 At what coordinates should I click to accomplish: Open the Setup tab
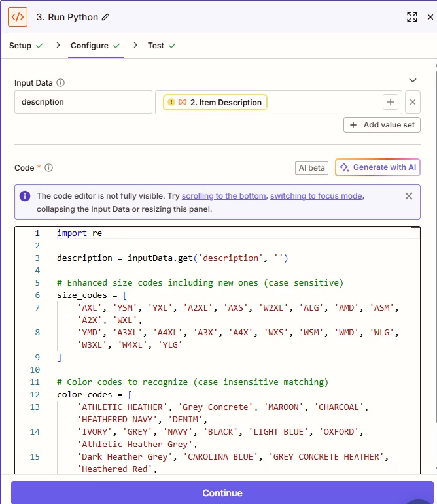26,46
